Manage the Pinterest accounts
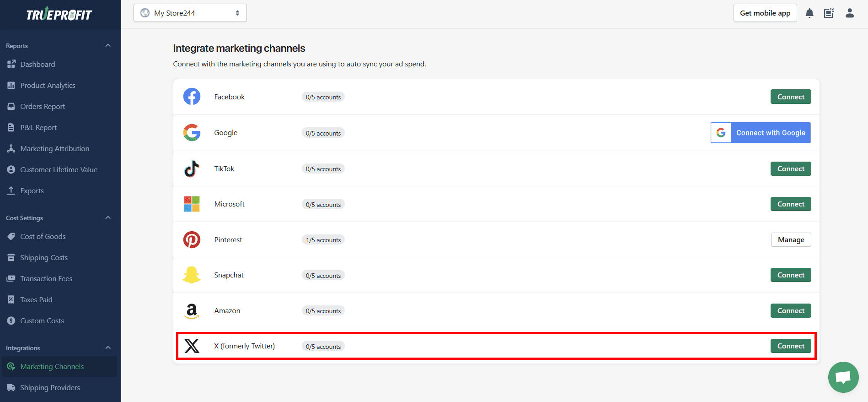This screenshot has height=402, width=868. [x=791, y=240]
